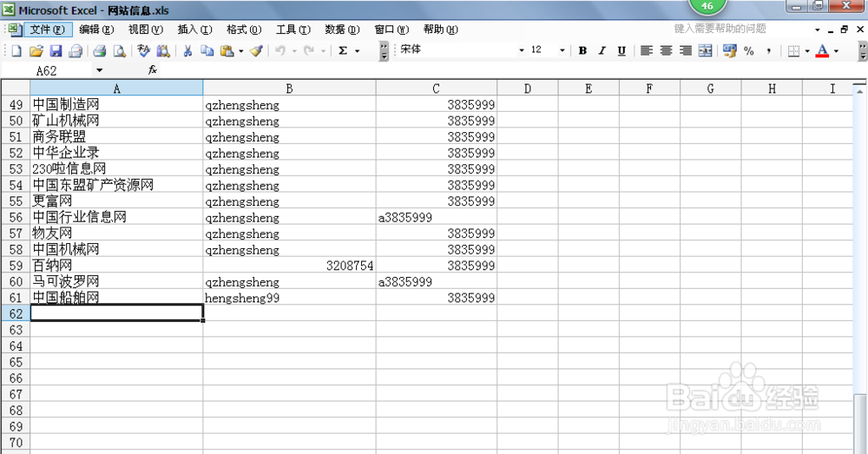Copy the selected cells
This screenshot has width=868, height=454.
(207, 51)
